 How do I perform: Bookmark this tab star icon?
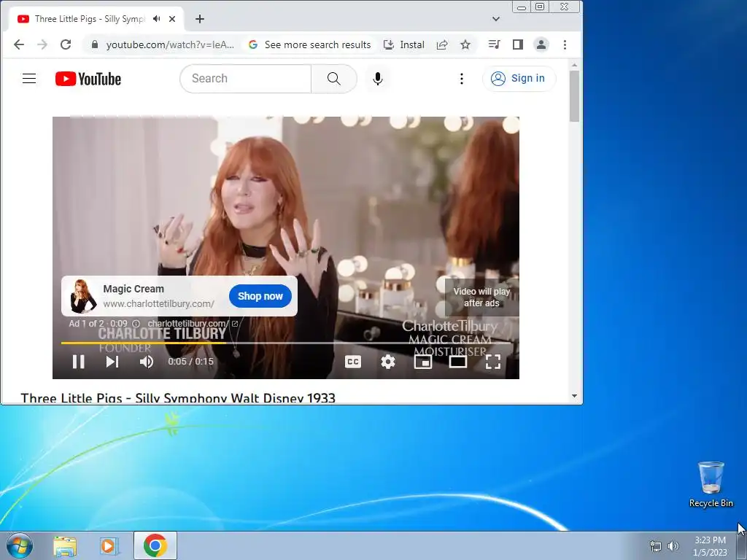point(465,44)
